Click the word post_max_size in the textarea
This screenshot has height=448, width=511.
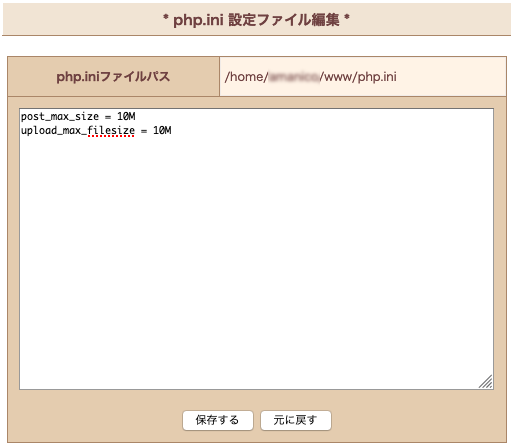coord(60,116)
